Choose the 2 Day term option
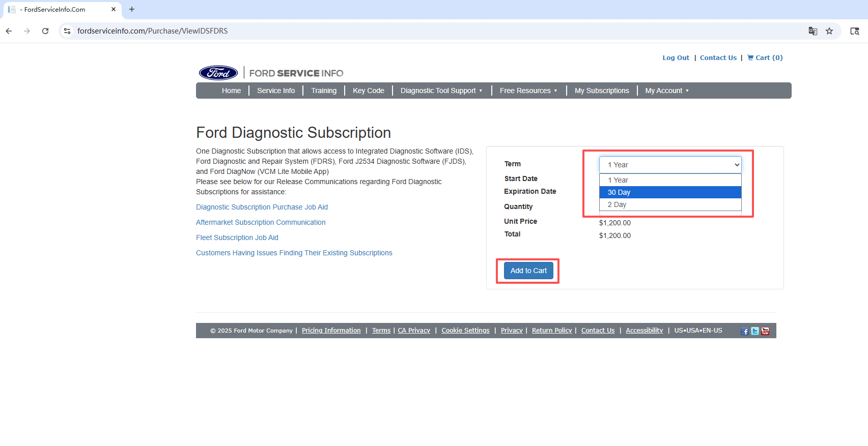The width and height of the screenshot is (868, 446). (x=670, y=204)
